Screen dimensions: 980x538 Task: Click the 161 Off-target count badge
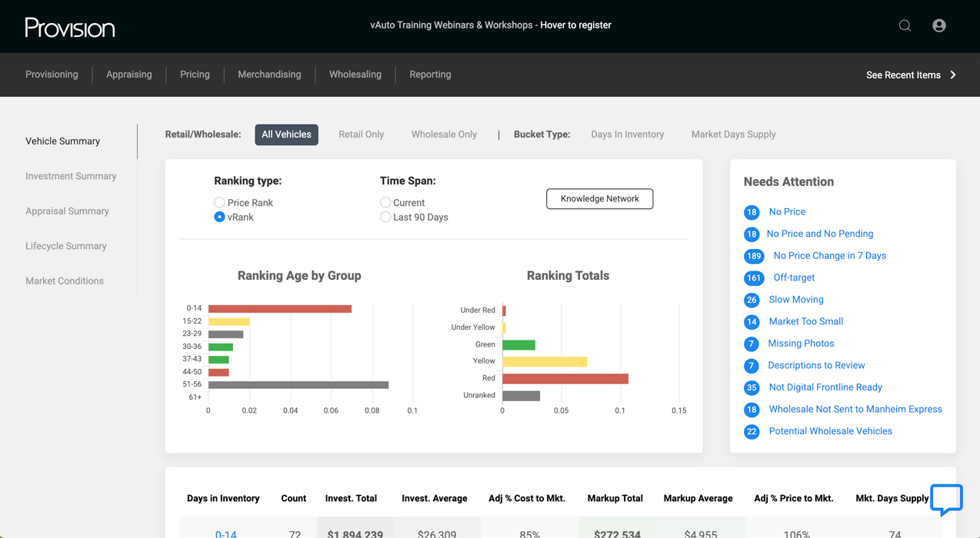754,278
